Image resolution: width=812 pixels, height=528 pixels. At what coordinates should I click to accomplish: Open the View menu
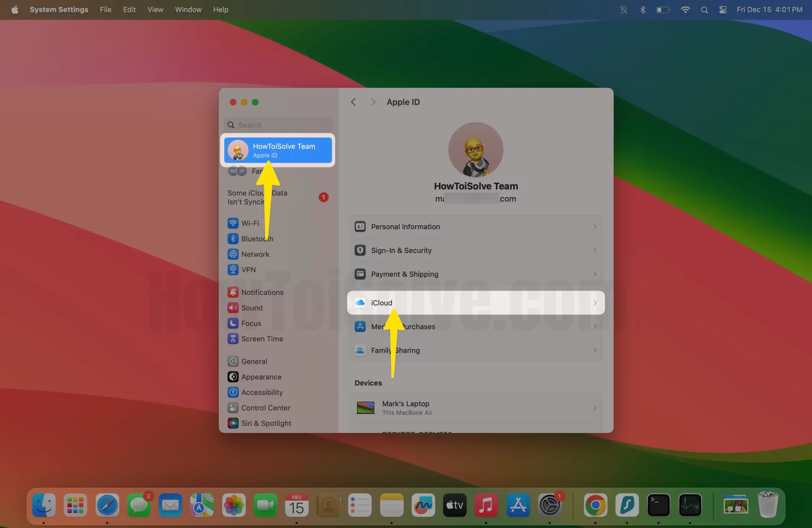[155, 10]
